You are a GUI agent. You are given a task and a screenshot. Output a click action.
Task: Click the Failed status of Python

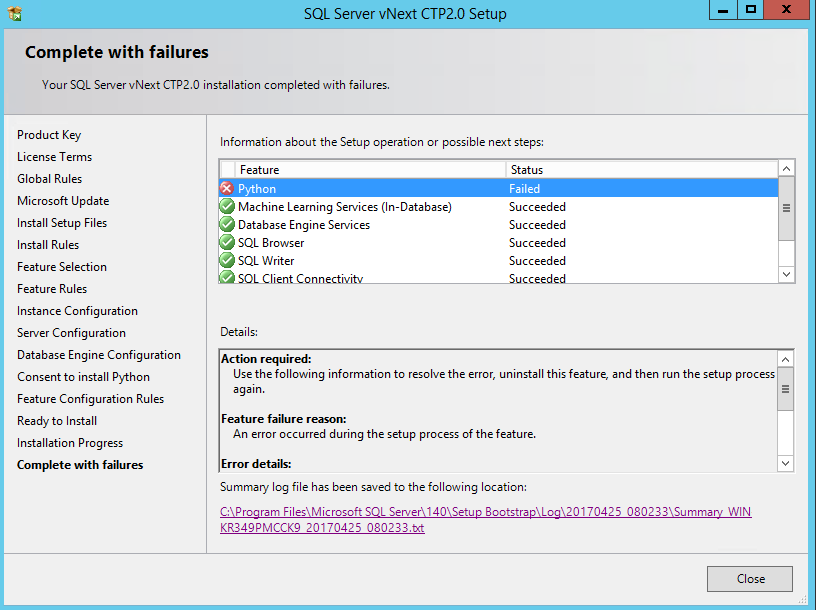(524, 188)
